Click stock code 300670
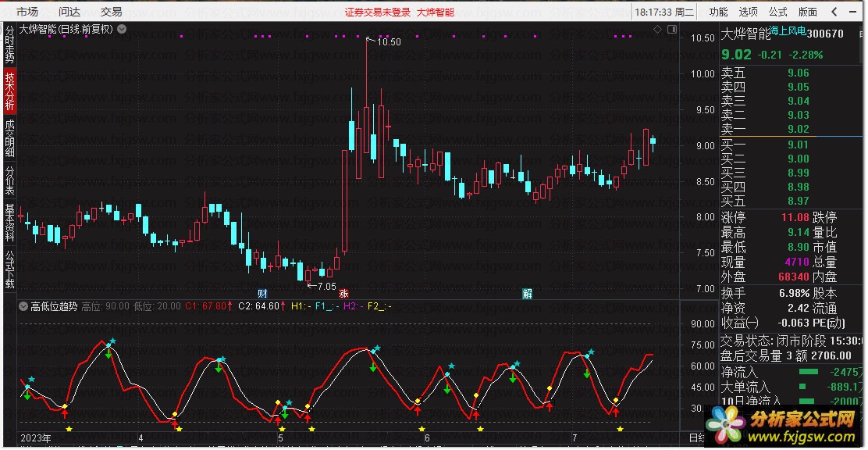The width and height of the screenshot is (868, 450). (x=825, y=34)
